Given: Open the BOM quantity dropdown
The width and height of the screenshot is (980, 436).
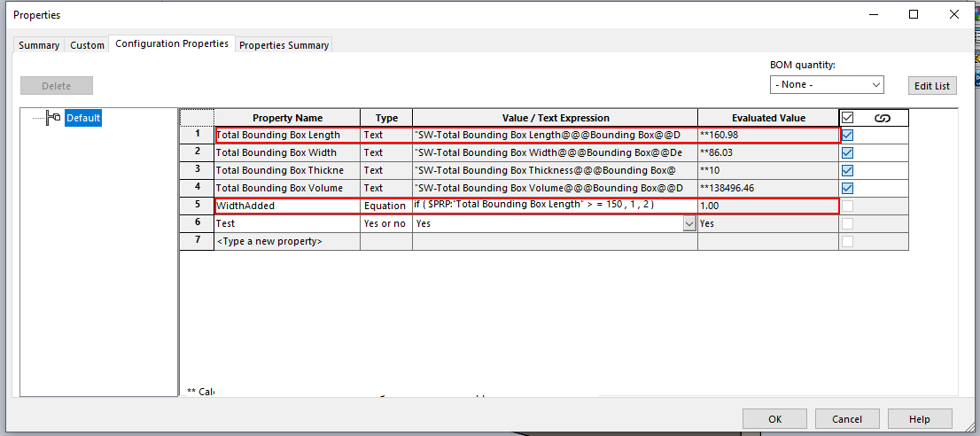Looking at the screenshot, I should coord(828,85).
